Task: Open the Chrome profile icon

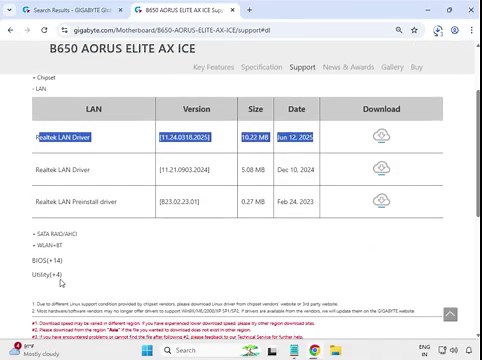Action: (455, 30)
